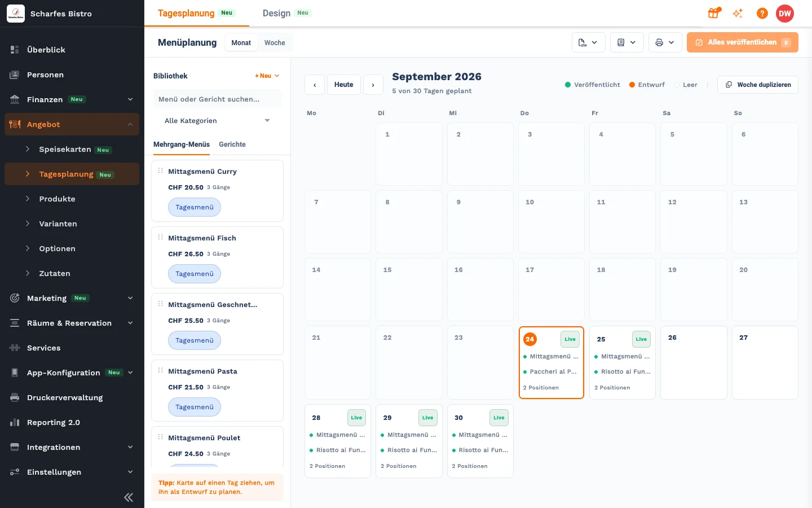Click Tagesmenü tag on Mittagsmenü Fisch

[195, 274]
